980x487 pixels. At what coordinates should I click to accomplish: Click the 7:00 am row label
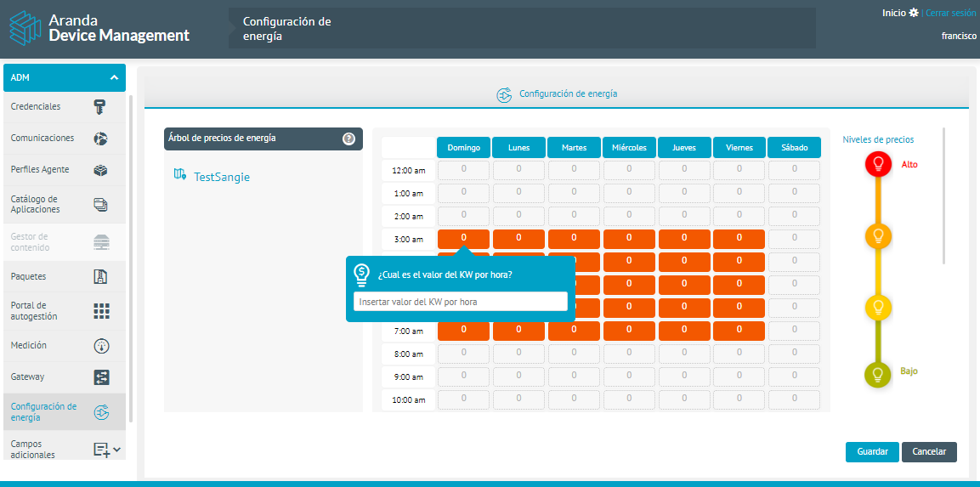pos(408,331)
